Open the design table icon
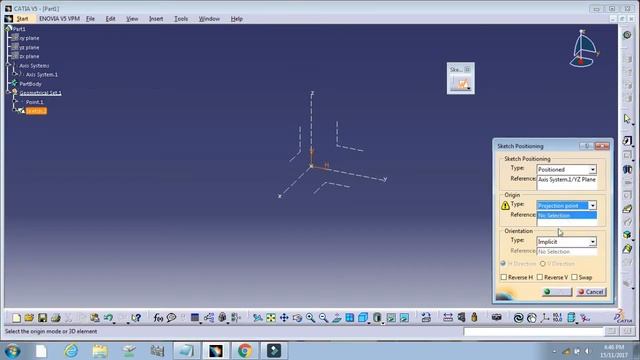The image size is (640, 360). [x=195, y=318]
